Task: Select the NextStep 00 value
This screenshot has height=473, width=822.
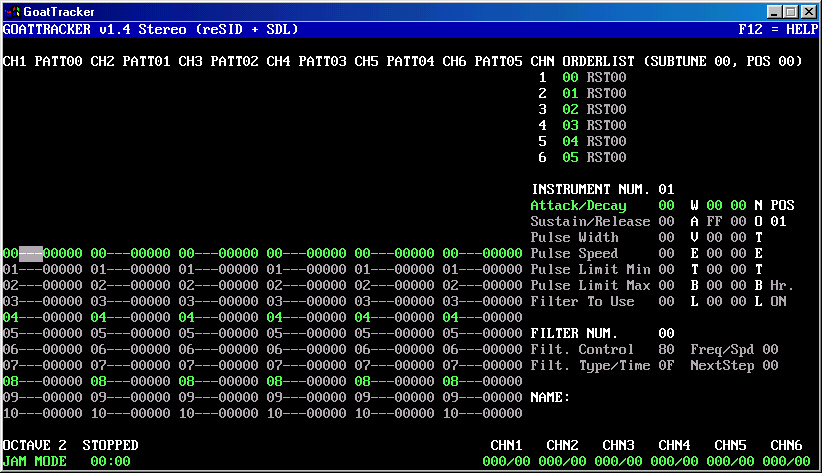Action: coord(770,366)
